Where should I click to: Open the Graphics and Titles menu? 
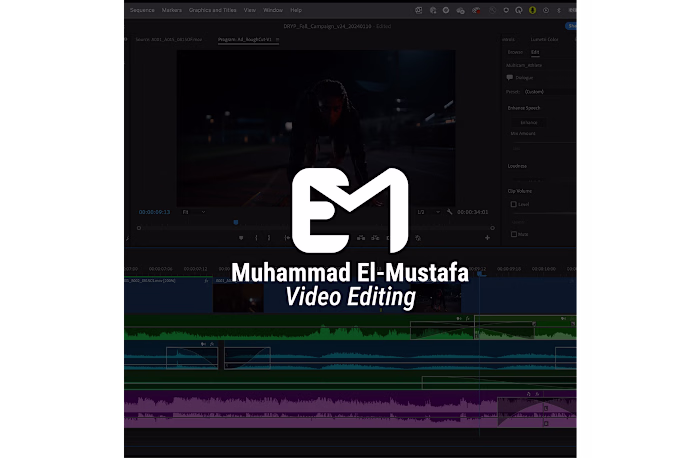point(212,10)
